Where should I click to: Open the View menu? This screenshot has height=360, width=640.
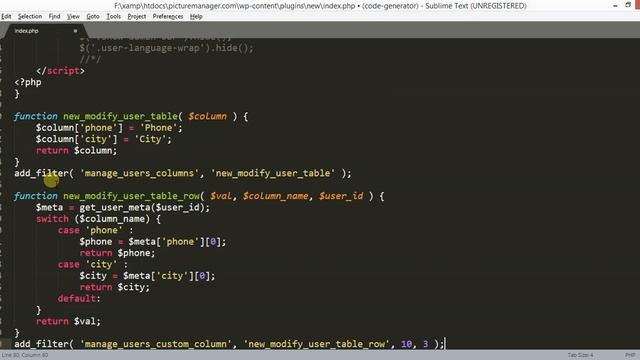click(x=73, y=16)
